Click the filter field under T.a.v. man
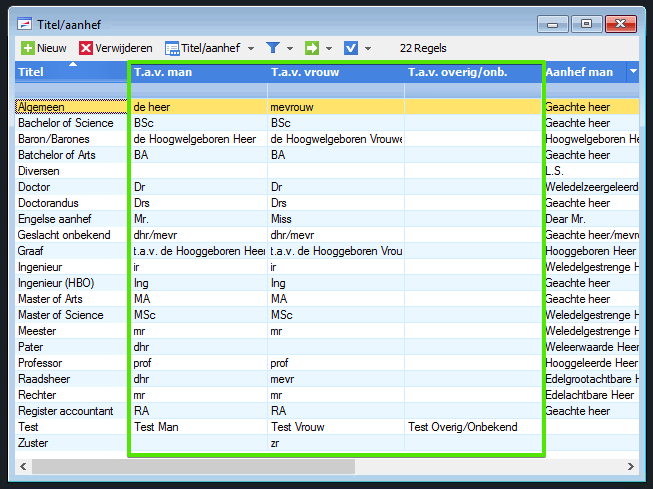 tap(198, 90)
